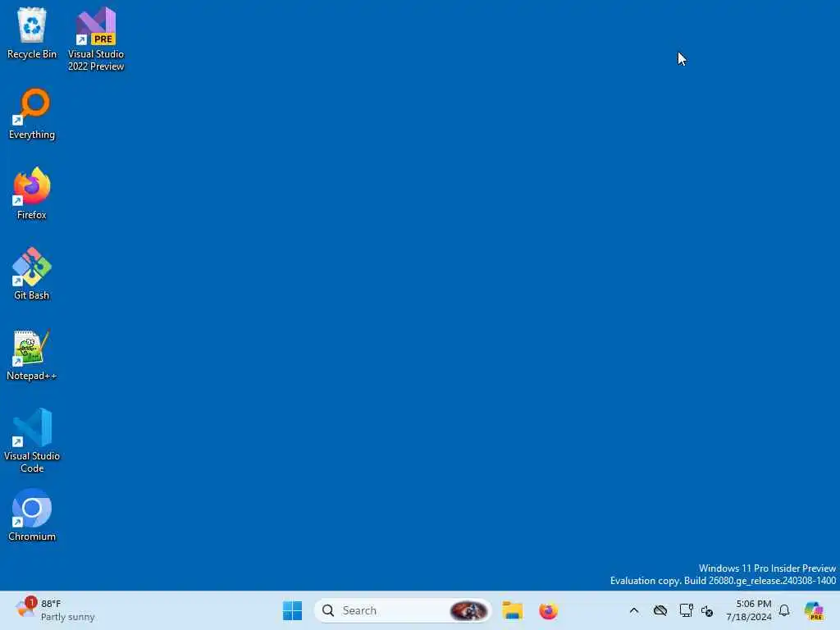The height and width of the screenshot is (630, 840).
Task: Open Copilot Preview in taskbar corner
Action: click(x=814, y=610)
